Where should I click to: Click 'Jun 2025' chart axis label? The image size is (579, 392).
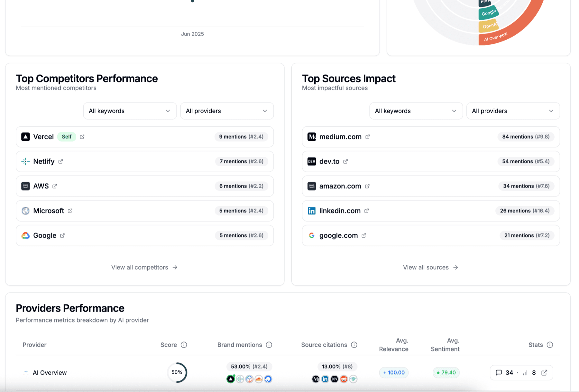[x=192, y=34]
